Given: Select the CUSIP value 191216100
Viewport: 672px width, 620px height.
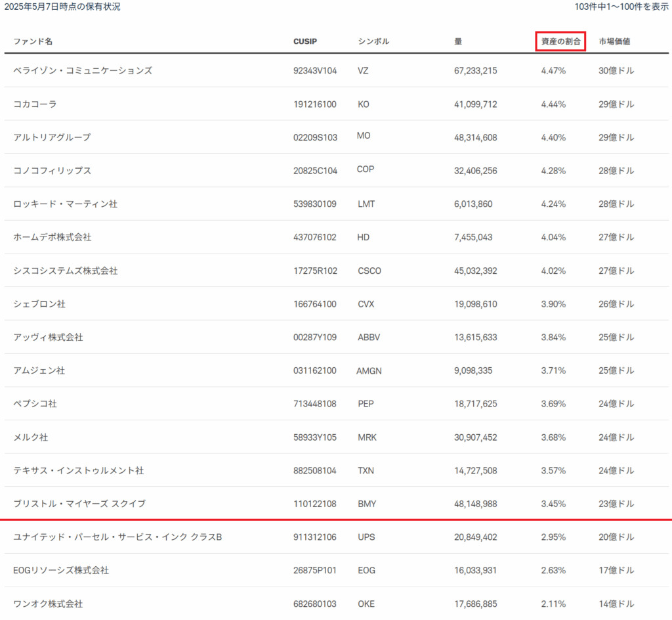Looking at the screenshot, I should [x=315, y=104].
